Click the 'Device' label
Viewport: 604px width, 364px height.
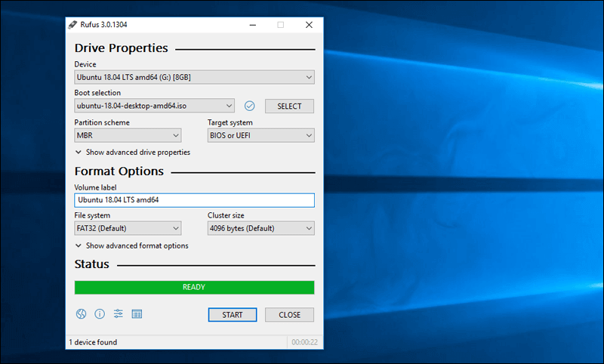(x=85, y=64)
